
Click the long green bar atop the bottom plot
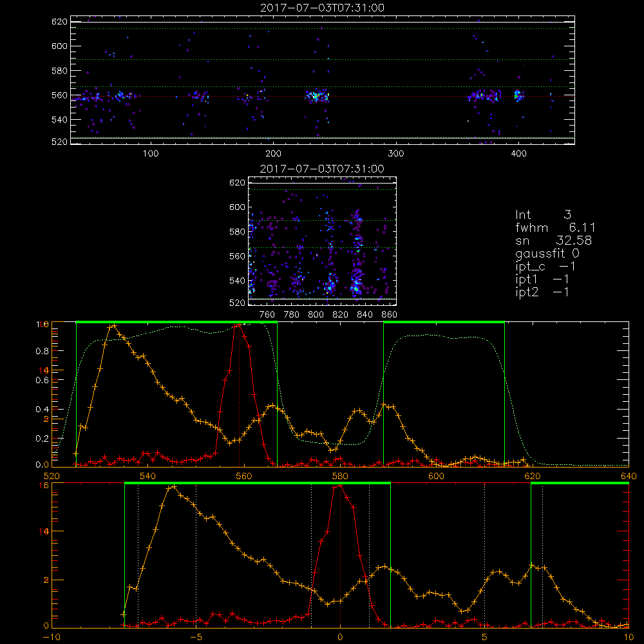pos(257,483)
